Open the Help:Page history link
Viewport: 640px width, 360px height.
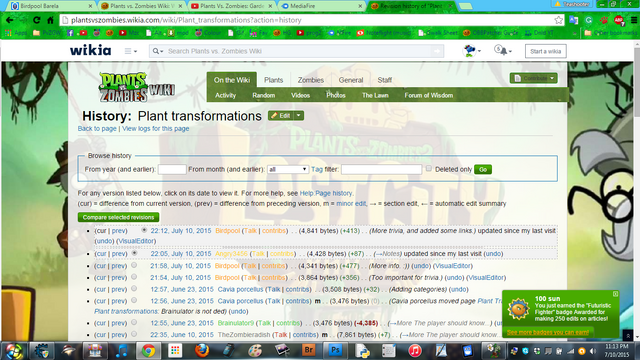click(326, 193)
